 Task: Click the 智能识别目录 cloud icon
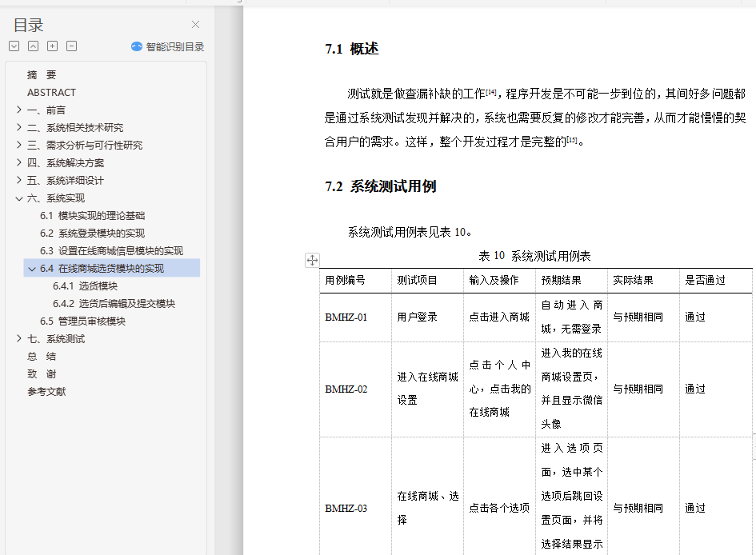click(x=137, y=46)
